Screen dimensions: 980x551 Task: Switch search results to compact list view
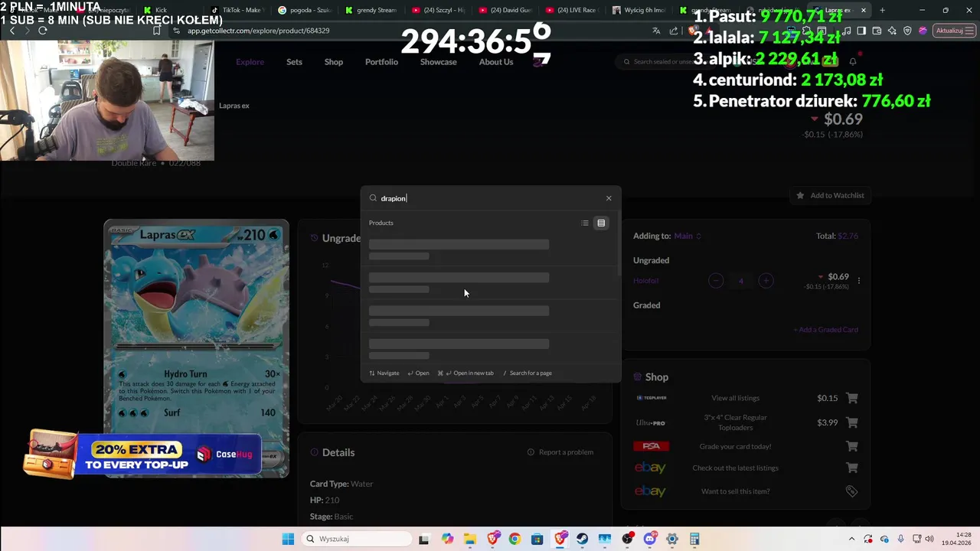click(585, 223)
